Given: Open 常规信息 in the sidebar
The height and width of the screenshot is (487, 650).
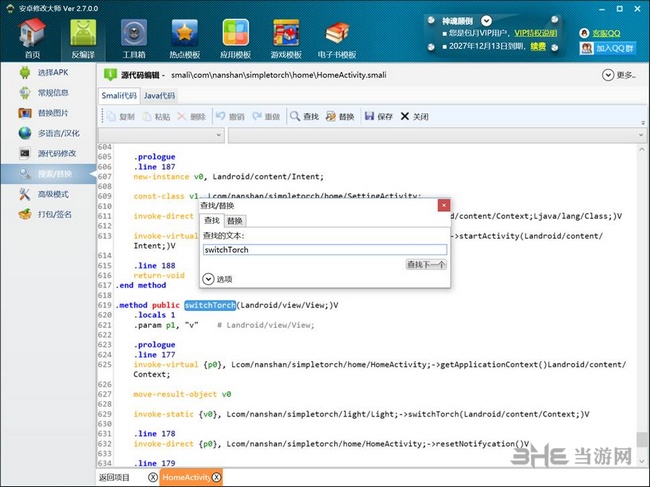Looking at the screenshot, I should click(48, 93).
